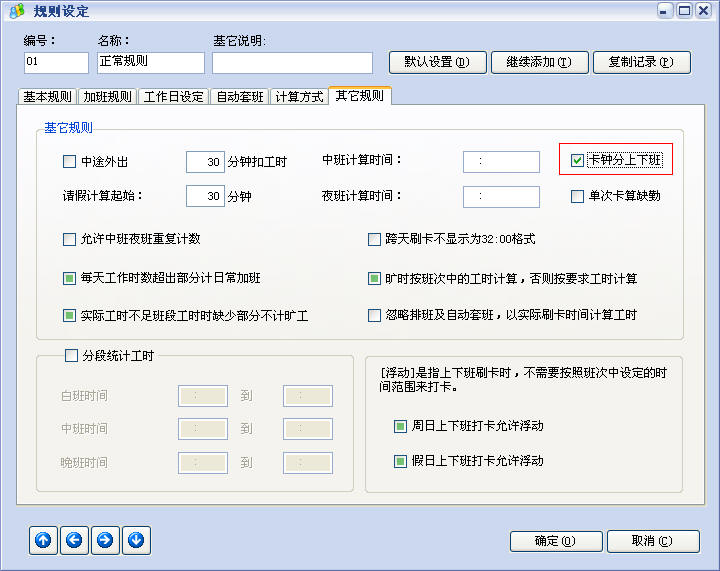Toggle 周日上下班打卡允许浮动 checkbox

coord(401,426)
